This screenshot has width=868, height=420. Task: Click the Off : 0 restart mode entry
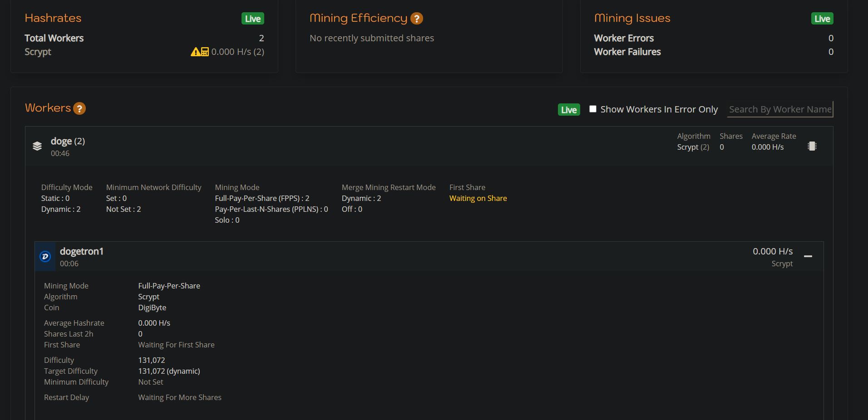point(352,209)
